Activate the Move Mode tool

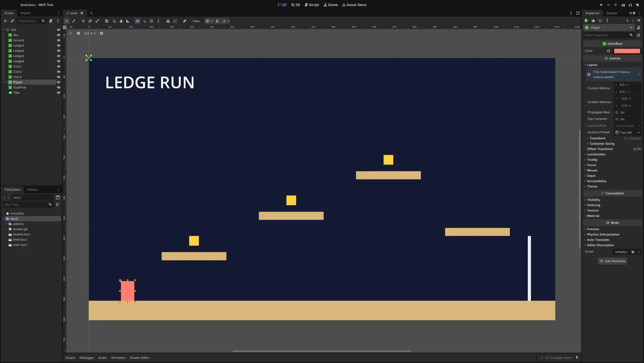pos(83,21)
